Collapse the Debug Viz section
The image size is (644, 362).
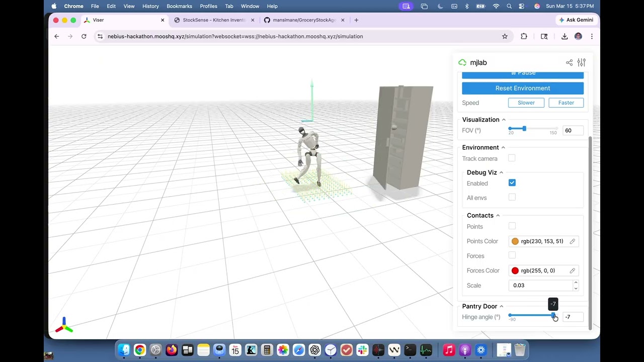point(485,172)
